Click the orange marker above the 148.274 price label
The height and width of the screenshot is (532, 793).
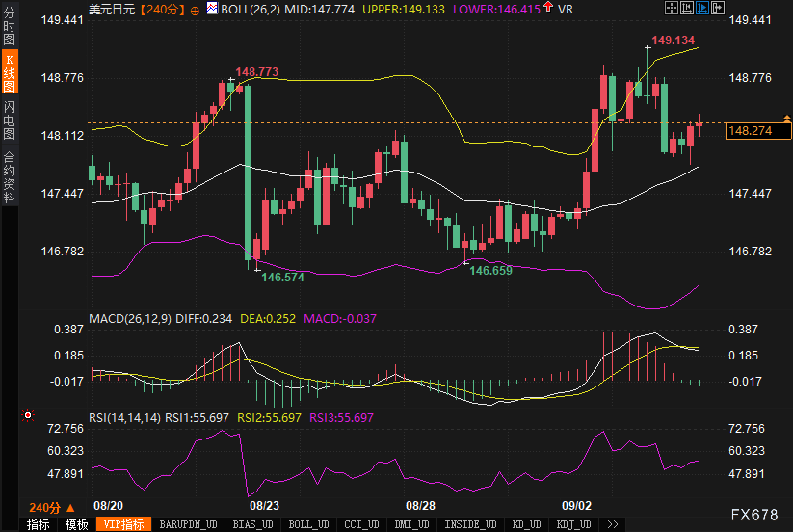[787, 118]
